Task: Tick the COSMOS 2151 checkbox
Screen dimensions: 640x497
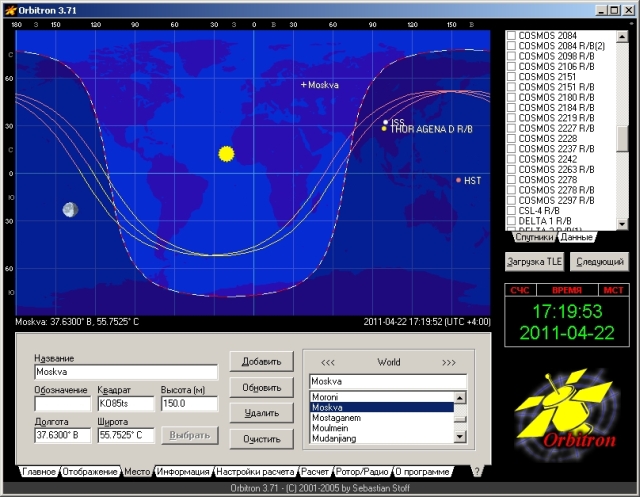Action: (x=511, y=77)
